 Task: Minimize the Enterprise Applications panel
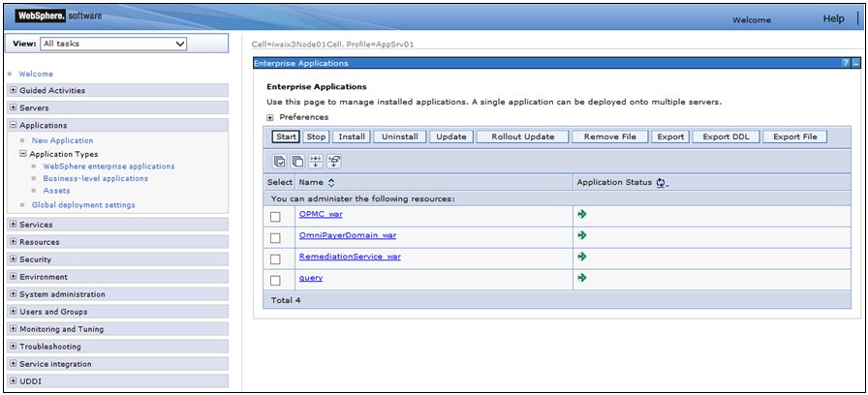[855, 63]
